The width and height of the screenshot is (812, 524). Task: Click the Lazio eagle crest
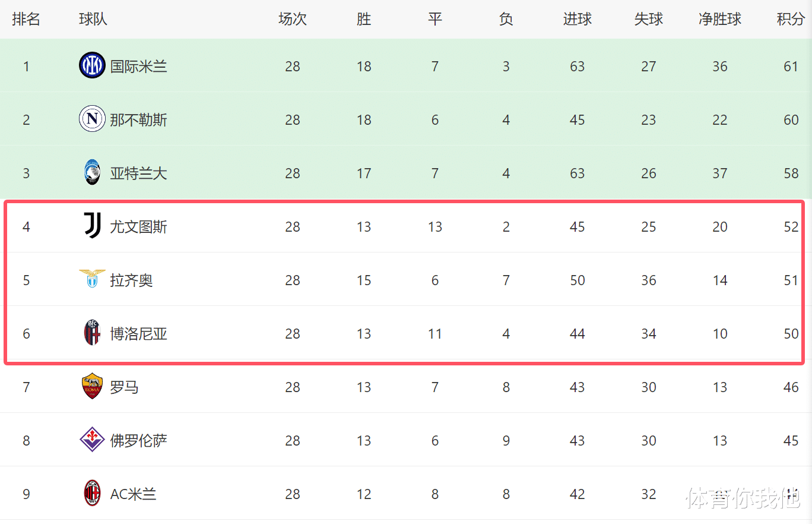pyautogui.click(x=92, y=279)
